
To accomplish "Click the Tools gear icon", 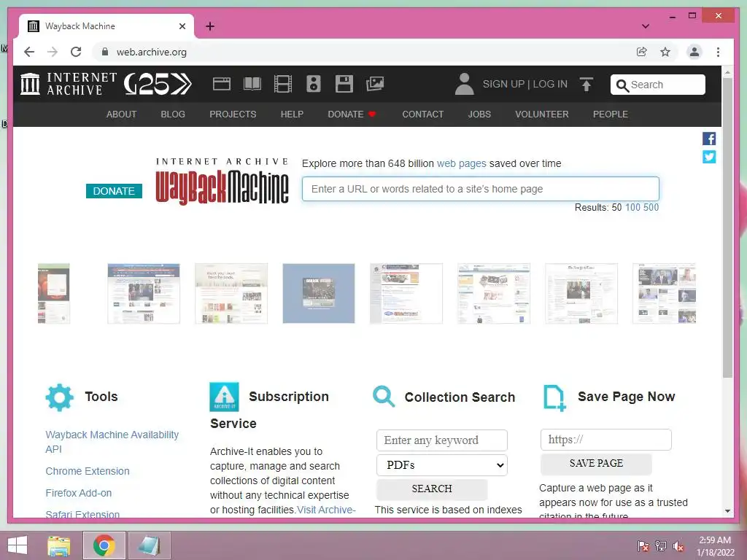I will tap(60, 397).
